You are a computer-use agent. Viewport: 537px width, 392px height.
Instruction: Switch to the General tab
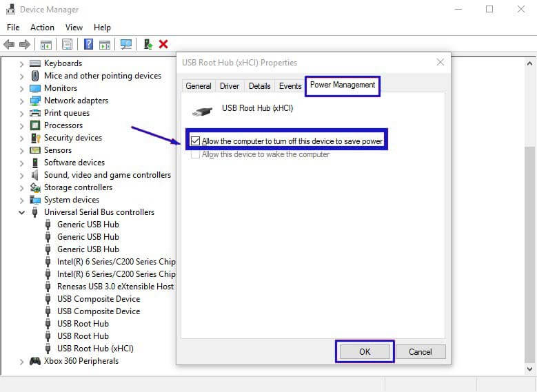[199, 86]
